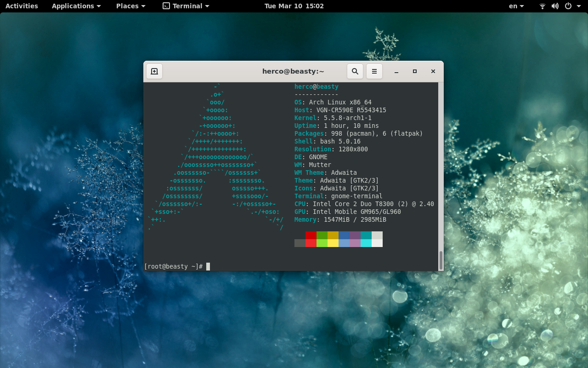Click the bright yellow color block
Screen dimensions: 588x368
tap(333, 243)
